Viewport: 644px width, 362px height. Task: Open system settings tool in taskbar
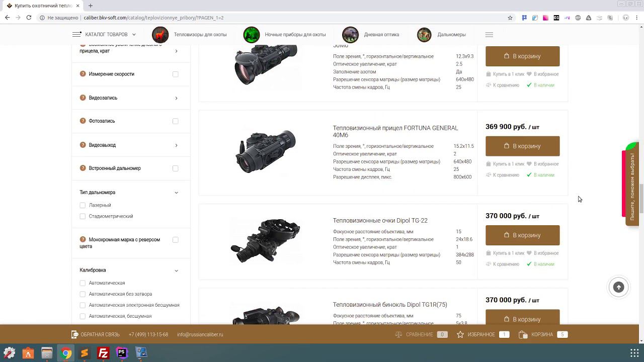(9, 353)
